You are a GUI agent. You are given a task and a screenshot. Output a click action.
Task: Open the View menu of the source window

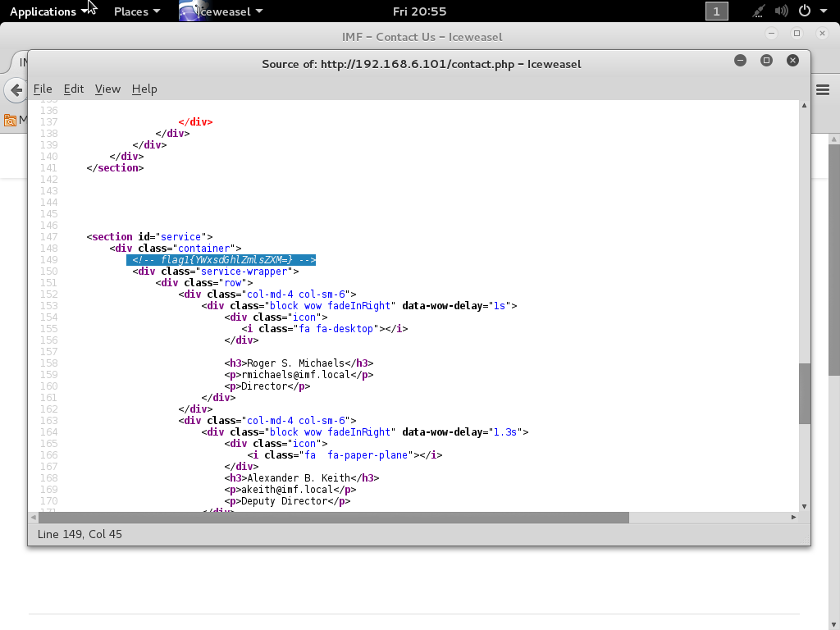click(x=107, y=89)
